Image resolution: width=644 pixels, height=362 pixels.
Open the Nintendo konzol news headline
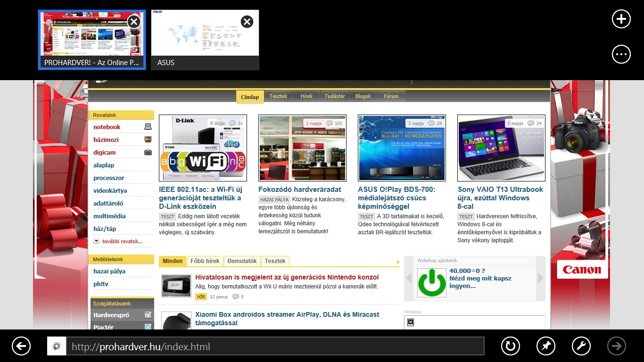(x=287, y=277)
